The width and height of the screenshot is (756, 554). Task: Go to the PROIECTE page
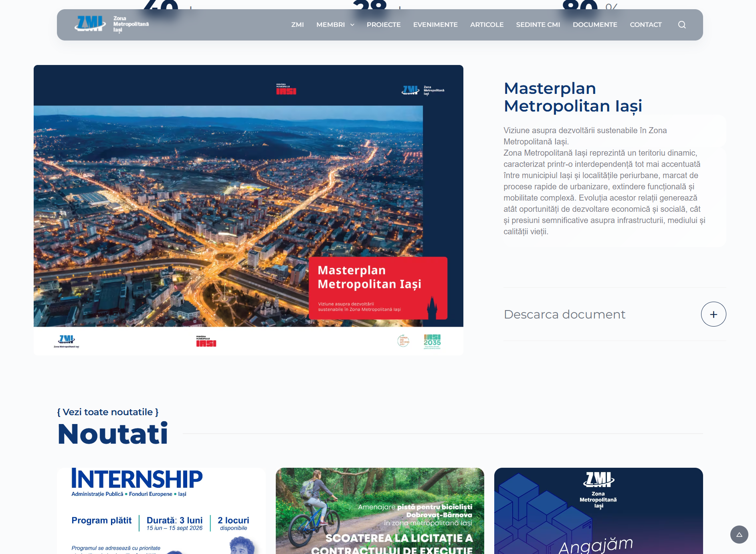coord(384,25)
